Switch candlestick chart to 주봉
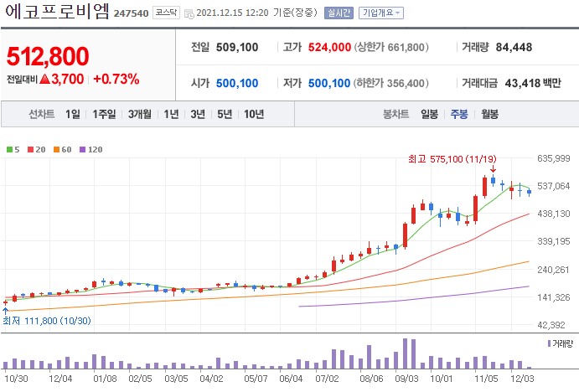The image size is (579, 392). point(459,114)
